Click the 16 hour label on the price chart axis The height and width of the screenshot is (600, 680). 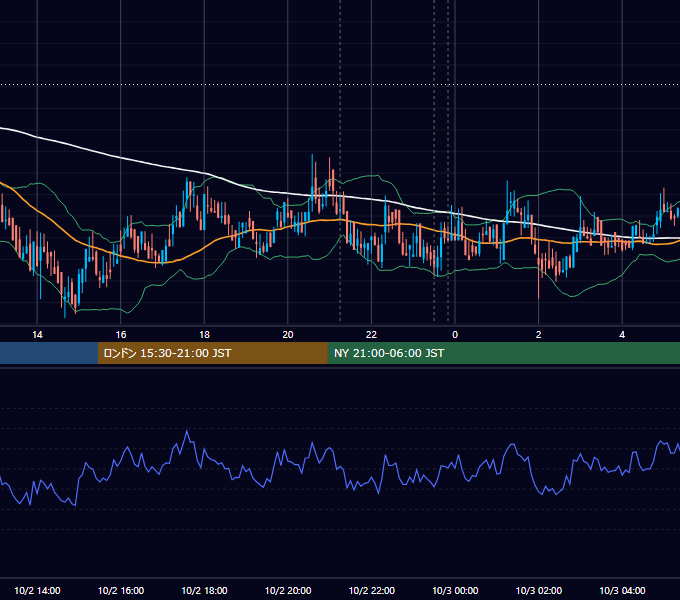tap(121, 335)
